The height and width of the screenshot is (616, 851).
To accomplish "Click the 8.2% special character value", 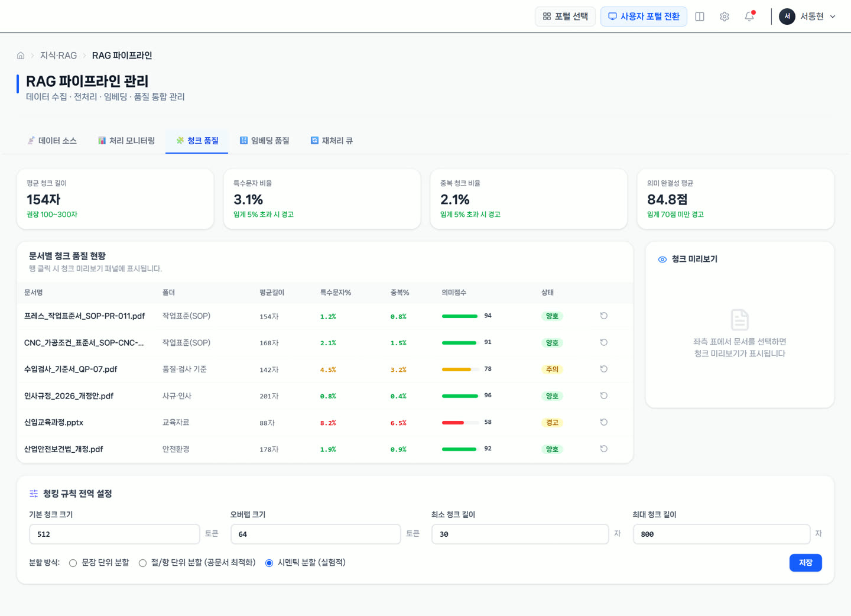I will [x=328, y=423].
